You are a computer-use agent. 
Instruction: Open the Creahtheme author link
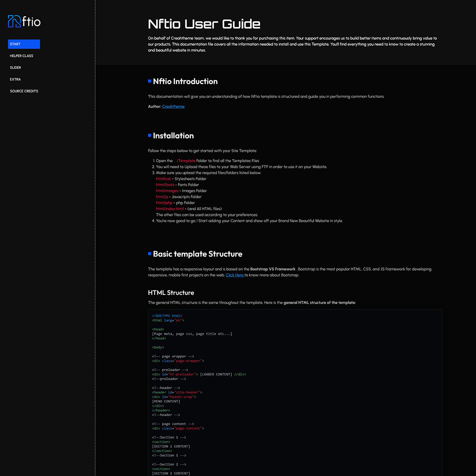point(173,107)
